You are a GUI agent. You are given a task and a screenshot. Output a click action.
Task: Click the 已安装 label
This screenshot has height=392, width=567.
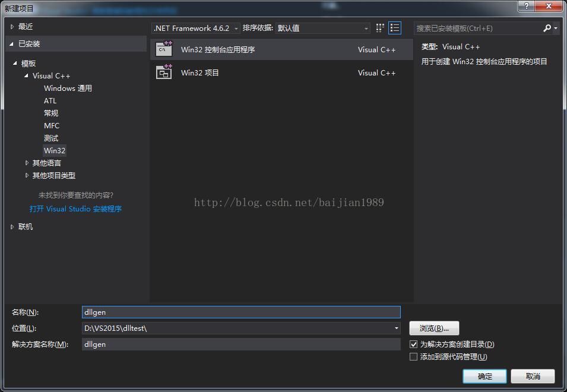29,44
